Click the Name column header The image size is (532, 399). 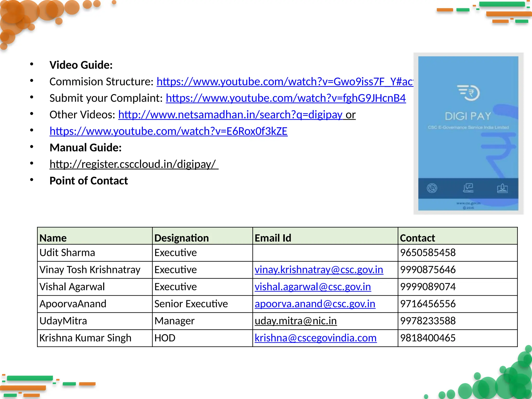click(95, 236)
